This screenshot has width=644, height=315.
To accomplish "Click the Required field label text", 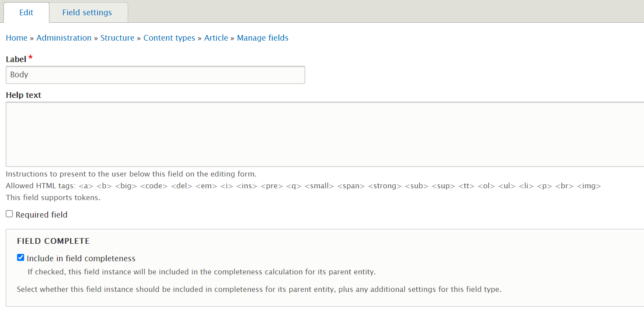I will point(42,215).
